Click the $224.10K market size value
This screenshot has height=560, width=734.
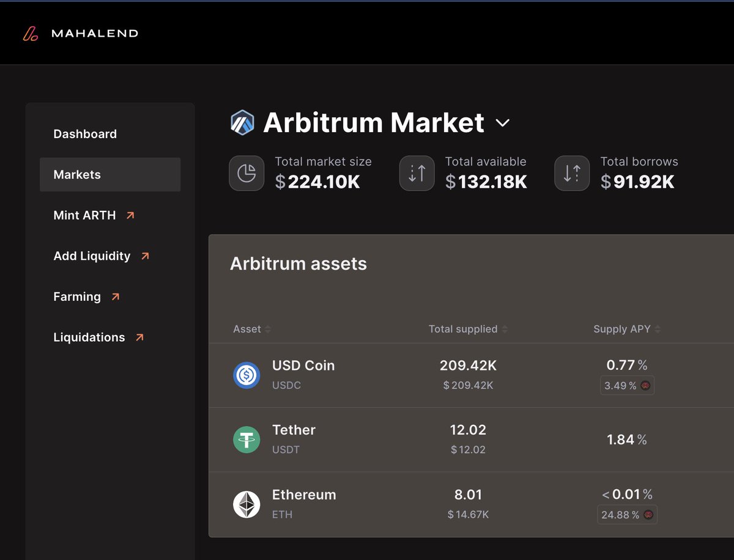[317, 182]
